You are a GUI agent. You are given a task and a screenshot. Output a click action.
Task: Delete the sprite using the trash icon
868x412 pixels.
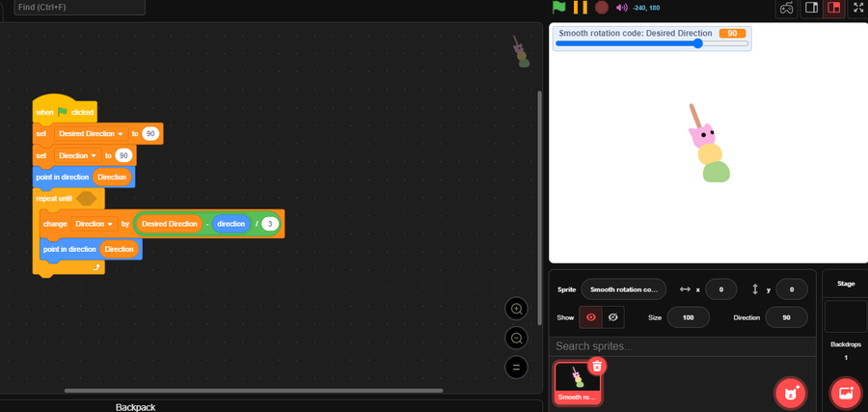pyautogui.click(x=597, y=366)
